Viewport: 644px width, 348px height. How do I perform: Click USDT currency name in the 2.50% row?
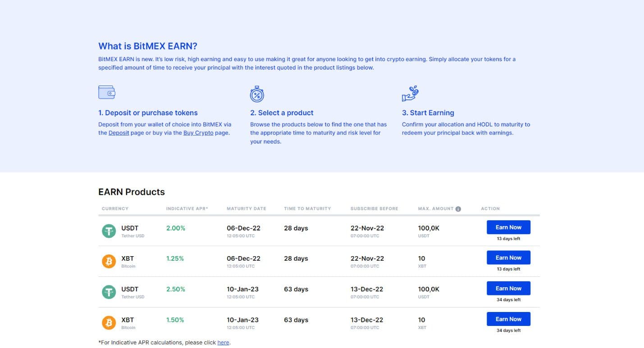click(x=130, y=289)
